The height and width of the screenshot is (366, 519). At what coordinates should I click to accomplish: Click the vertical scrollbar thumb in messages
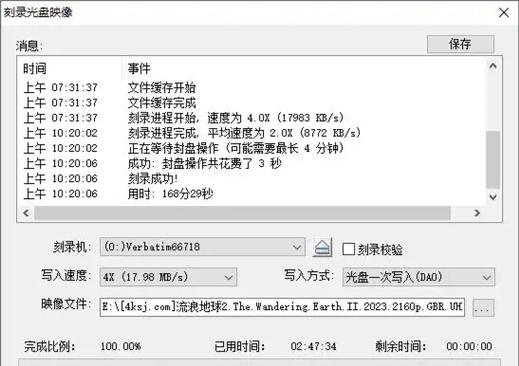(x=493, y=160)
